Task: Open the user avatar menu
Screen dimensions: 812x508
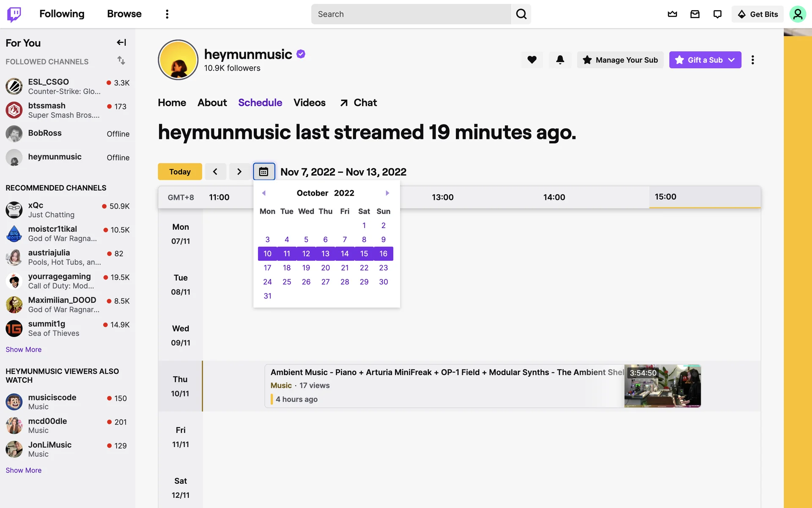Action: [798, 14]
